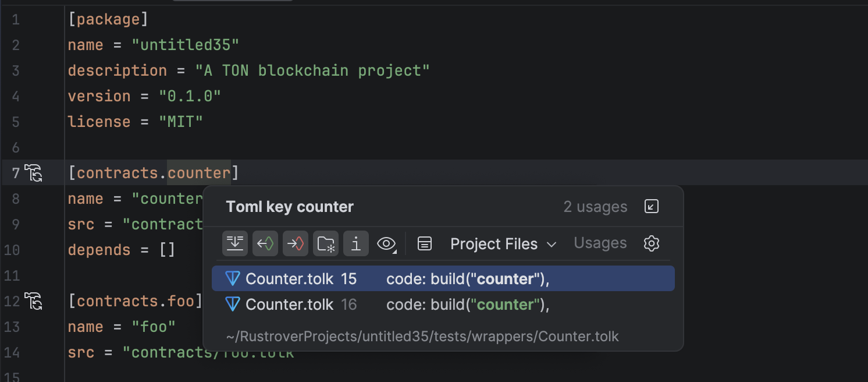Click the preview pane icon
This screenshot has height=382, width=868.
[x=425, y=243]
